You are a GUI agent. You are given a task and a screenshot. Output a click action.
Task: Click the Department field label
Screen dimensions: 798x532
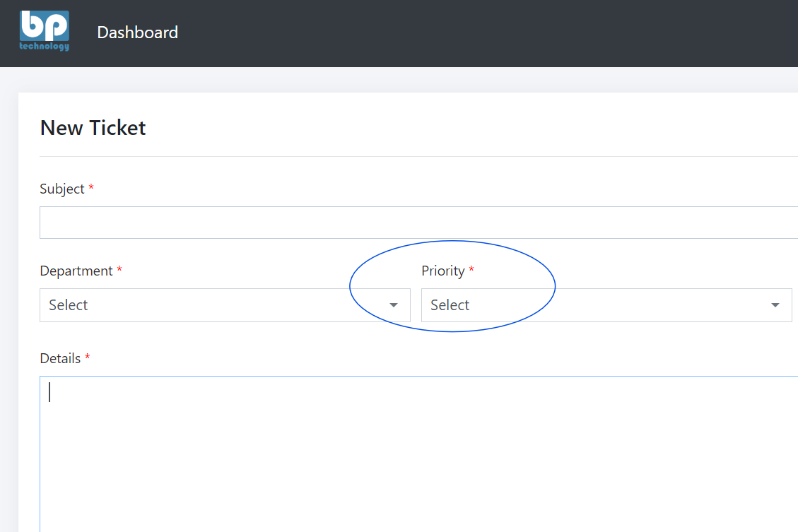pos(76,271)
